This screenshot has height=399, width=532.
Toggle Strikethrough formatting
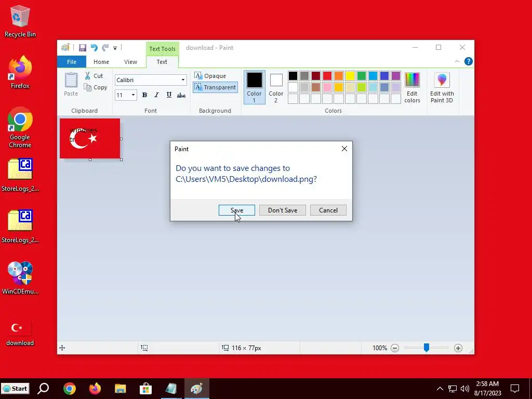[x=181, y=96]
